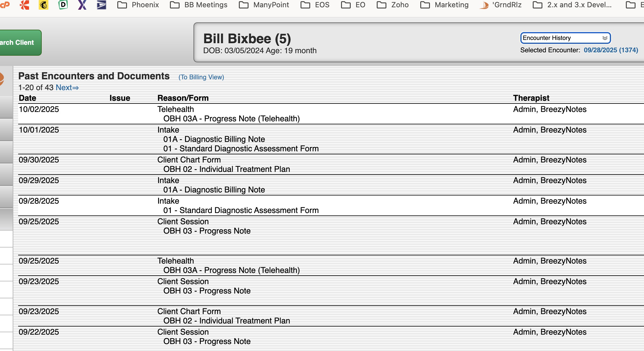
Task: Click the USPS eagle bookmark icon
Action: (x=101, y=5)
